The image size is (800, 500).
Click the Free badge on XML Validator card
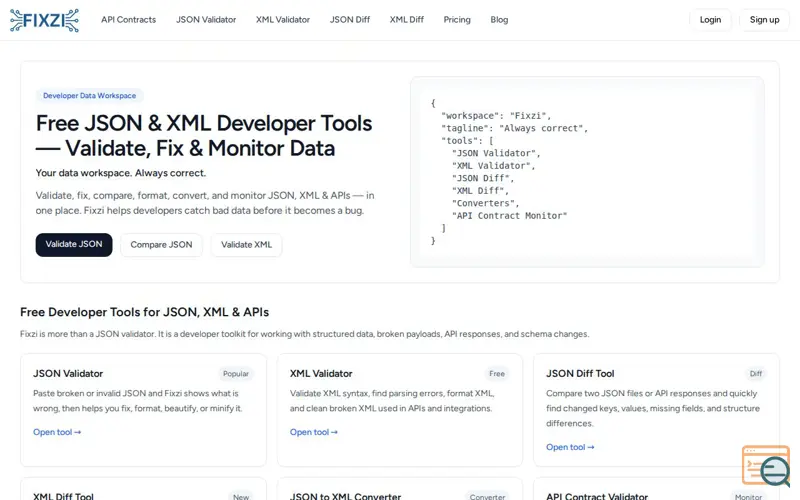497,374
